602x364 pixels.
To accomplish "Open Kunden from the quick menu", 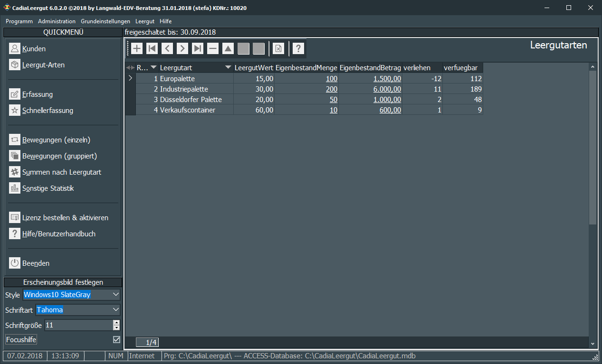I will (34, 49).
